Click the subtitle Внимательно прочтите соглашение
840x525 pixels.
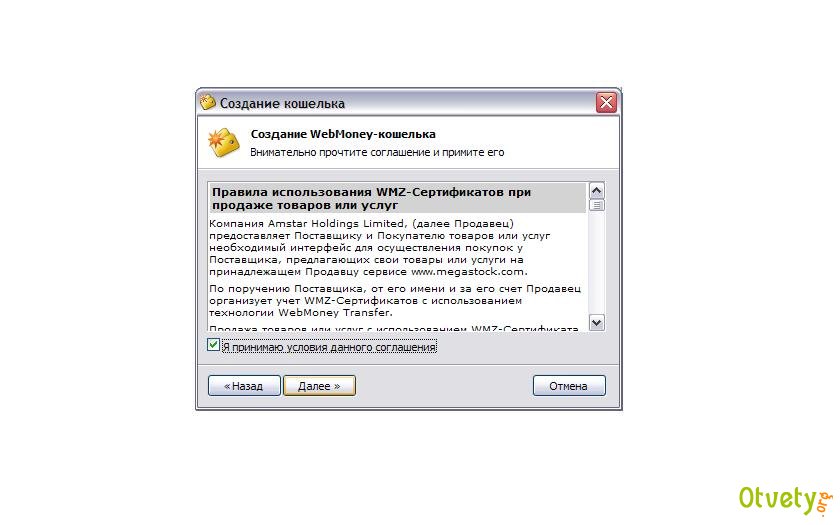(377, 152)
